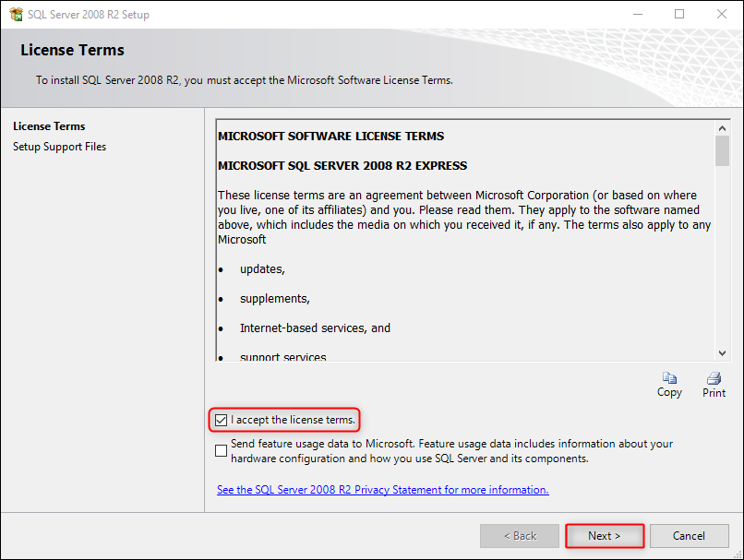Click the scroll up arrow of license text
This screenshot has width=744, height=560.
pyautogui.click(x=722, y=128)
